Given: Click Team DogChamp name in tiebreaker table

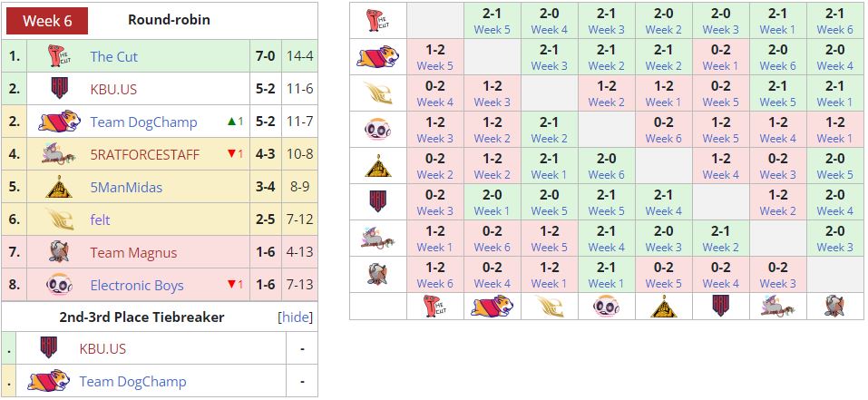Looking at the screenshot, I should click(132, 381).
